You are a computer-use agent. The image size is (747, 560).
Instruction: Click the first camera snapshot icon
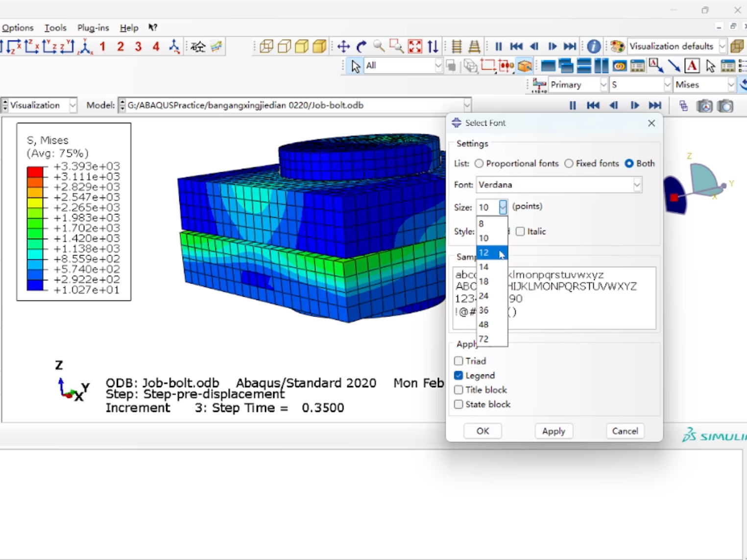tap(704, 106)
